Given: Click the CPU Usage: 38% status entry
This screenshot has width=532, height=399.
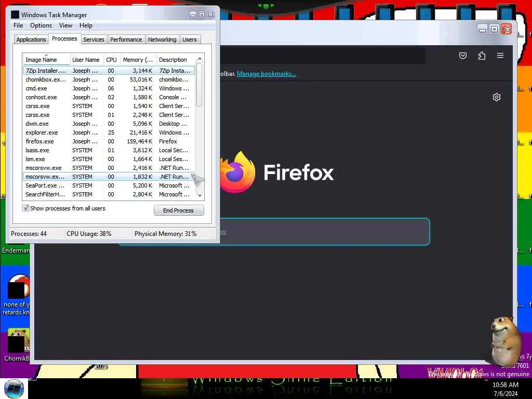Looking at the screenshot, I should 89,233.
